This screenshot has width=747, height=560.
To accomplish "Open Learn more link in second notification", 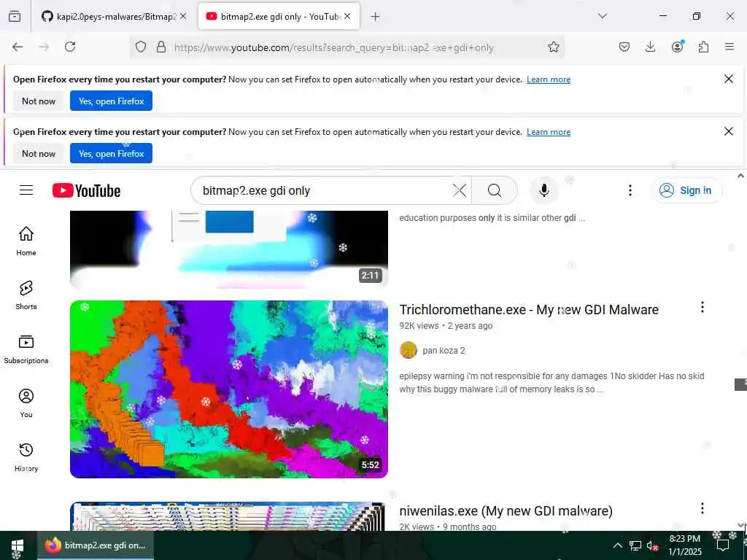I will pos(549,132).
